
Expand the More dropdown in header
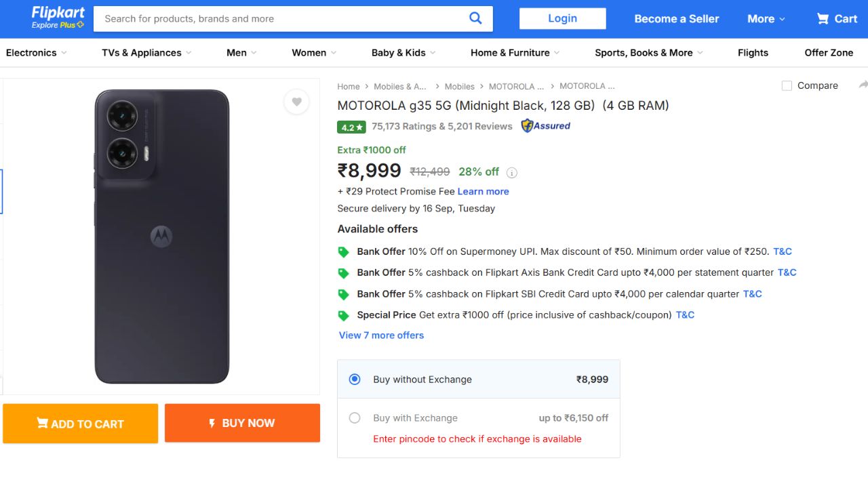click(766, 19)
